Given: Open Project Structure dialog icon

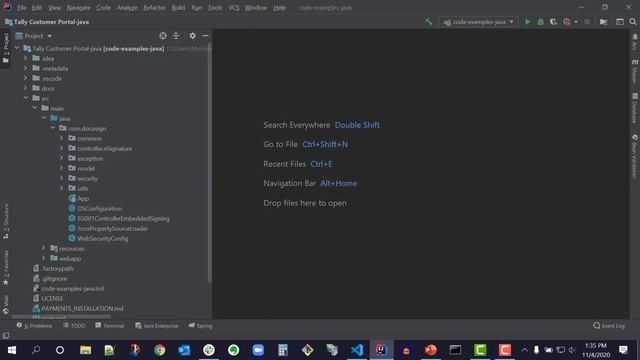Looking at the screenshot, I should coord(603,22).
